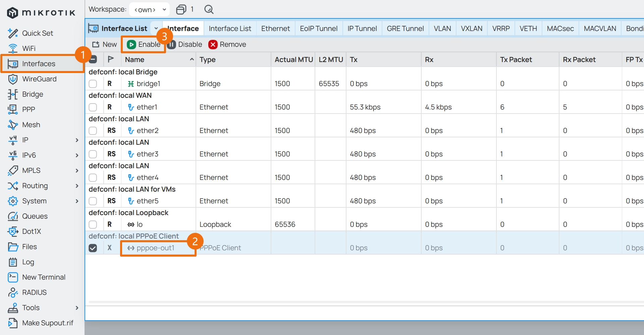Check the lo row checkbox
Image resolution: width=644 pixels, height=335 pixels.
coord(93,224)
